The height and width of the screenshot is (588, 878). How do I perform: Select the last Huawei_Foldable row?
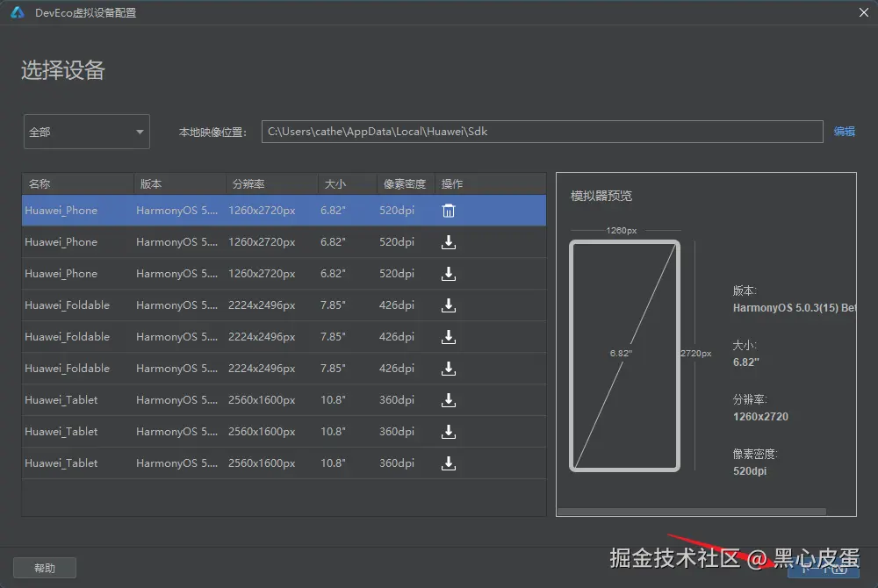coord(284,369)
